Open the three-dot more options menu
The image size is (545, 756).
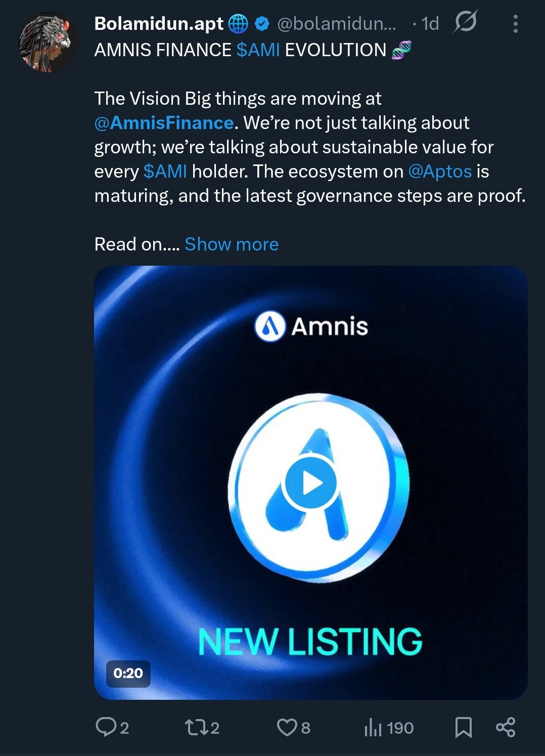point(515,24)
